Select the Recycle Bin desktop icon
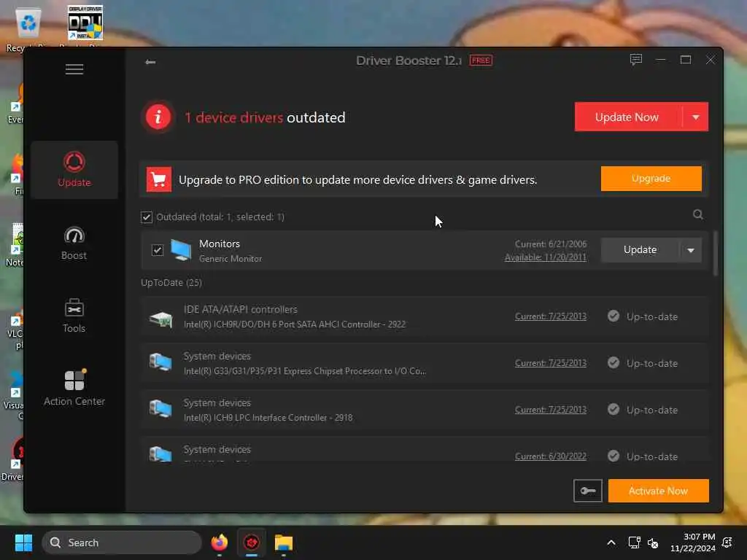This screenshot has height=560, width=747. (x=28, y=28)
